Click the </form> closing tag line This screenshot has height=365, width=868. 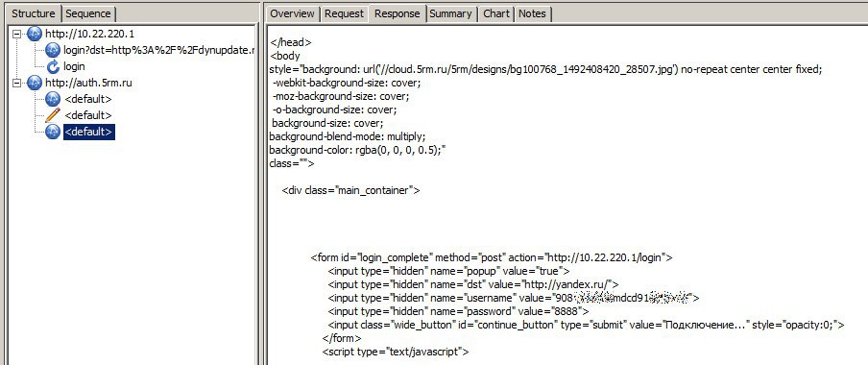point(342,338)
